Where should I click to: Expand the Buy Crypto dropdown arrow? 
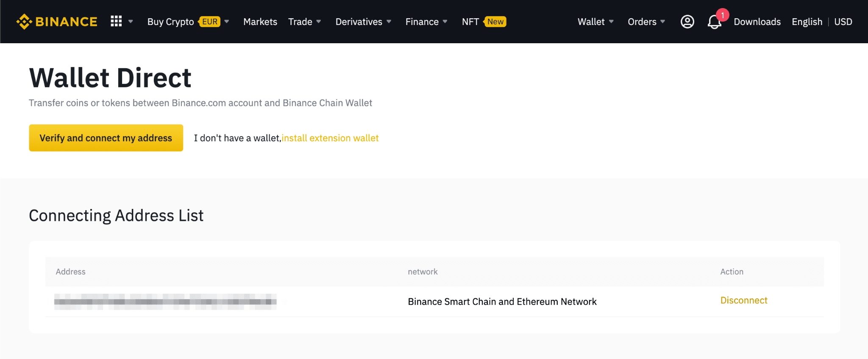227,22
